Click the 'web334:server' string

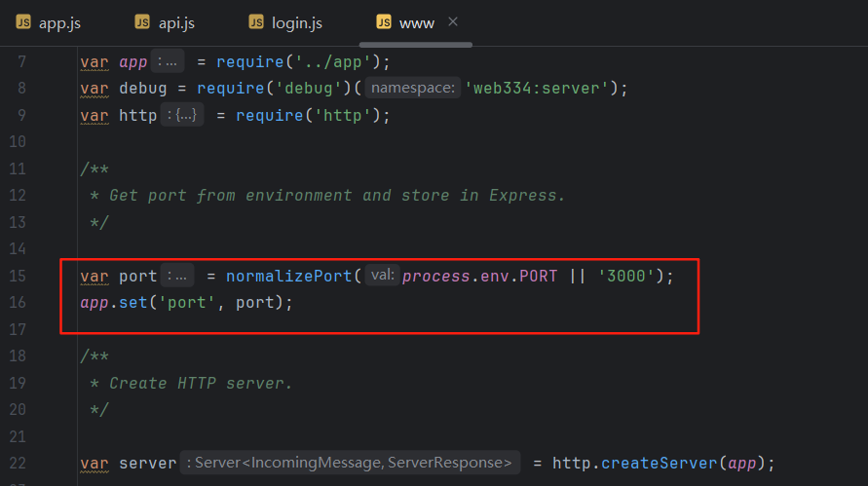537,88
